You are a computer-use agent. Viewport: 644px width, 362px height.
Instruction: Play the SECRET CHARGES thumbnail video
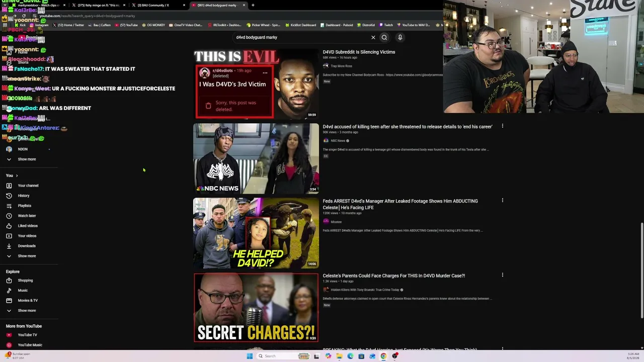(256, 307)
